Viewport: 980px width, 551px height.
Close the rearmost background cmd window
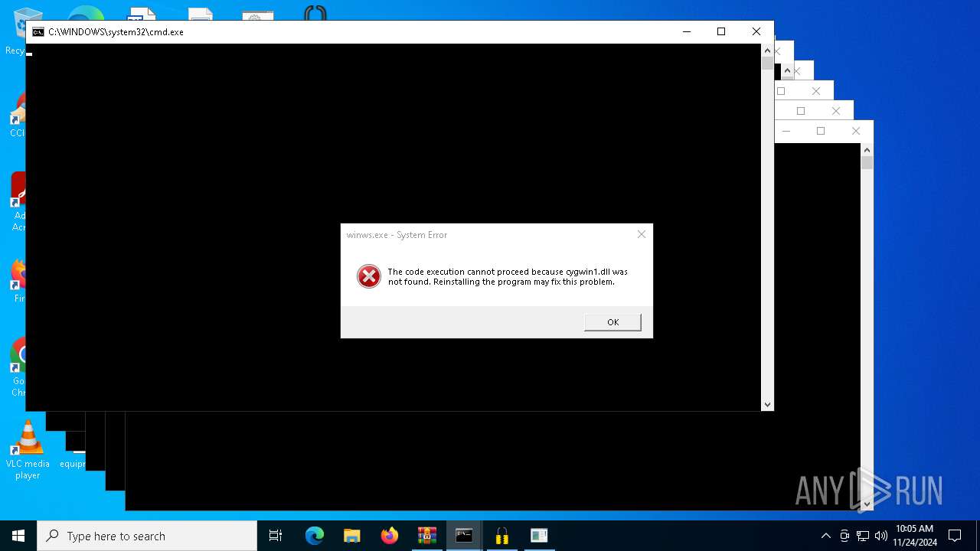click(856, 131)
